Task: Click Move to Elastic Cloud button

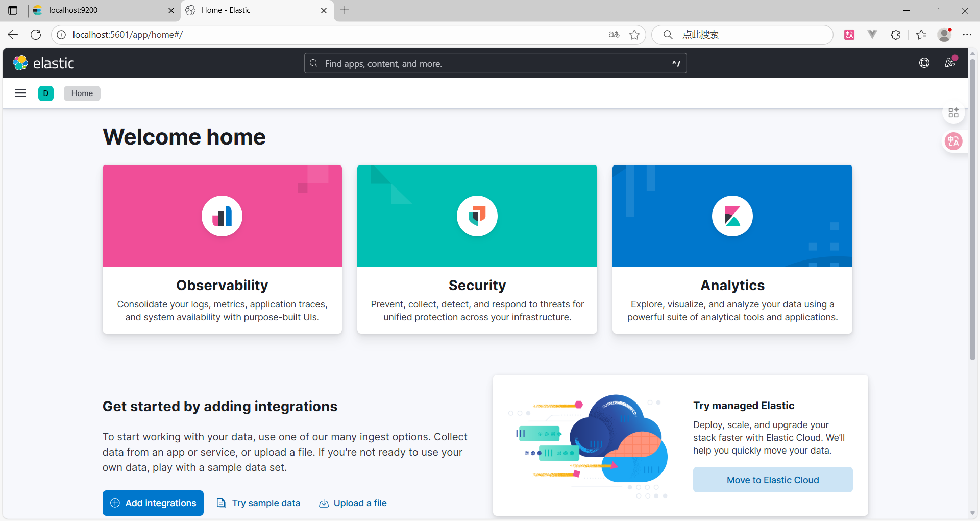Action: pos(773,480)
